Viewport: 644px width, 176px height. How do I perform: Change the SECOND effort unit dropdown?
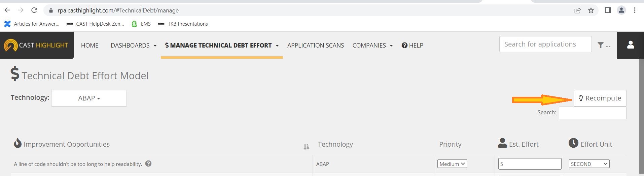(589, 164)
